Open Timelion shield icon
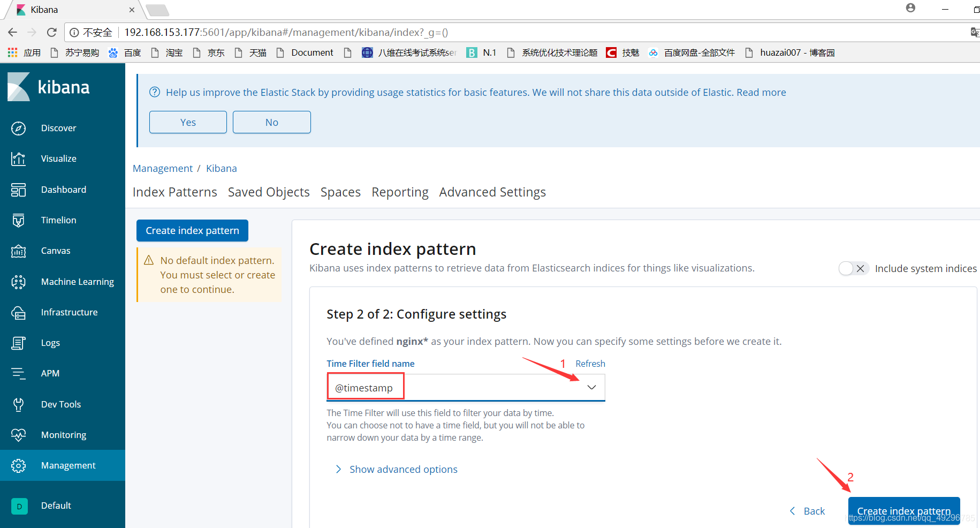Image resolution: width=980 pixels, height=528 pixels. [x=19, y=221]
